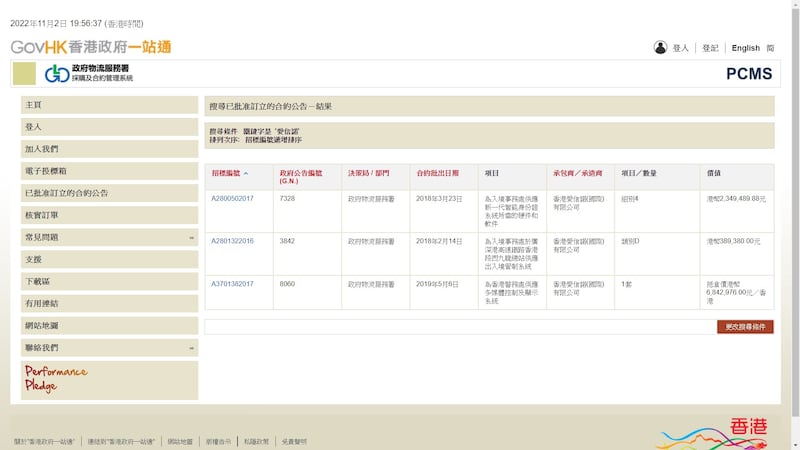Switch language to English

(745, 48)
